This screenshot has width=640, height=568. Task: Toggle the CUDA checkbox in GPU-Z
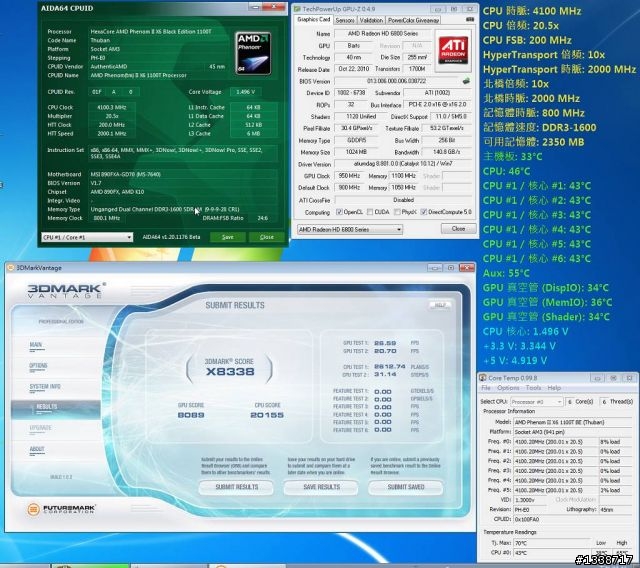point(369,212)
